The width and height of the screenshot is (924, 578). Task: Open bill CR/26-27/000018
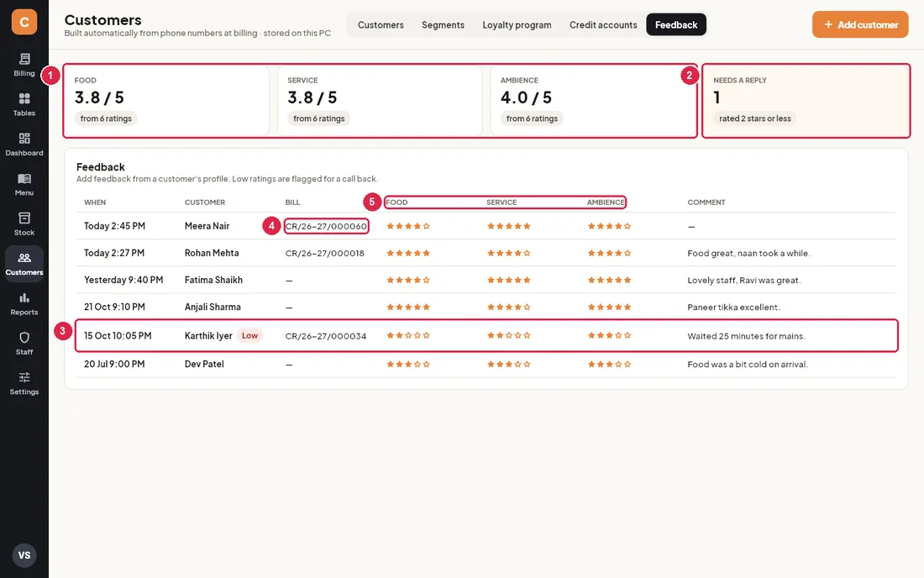(325, 254)
